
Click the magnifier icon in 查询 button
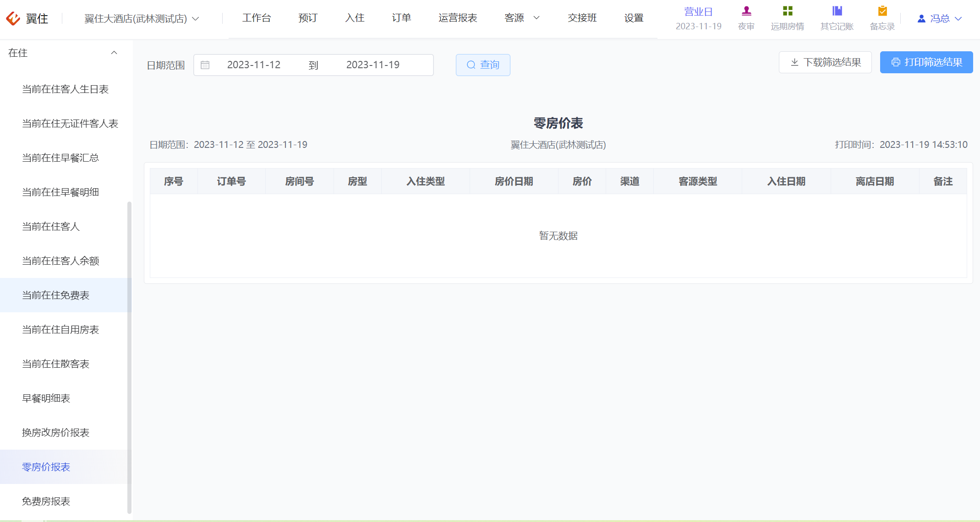471,65
